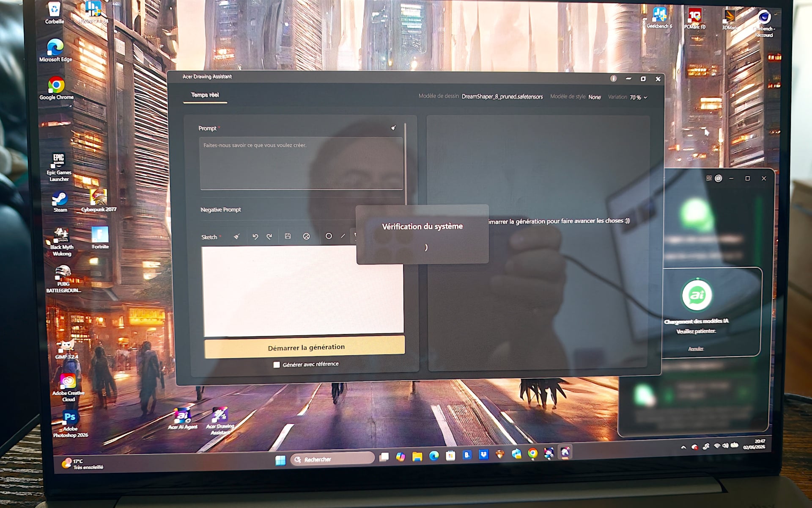This screenshot has width=812, height=508.
Task: Open Acer Drawing Assistant desktop shortcut
Action: click(220, 420)
